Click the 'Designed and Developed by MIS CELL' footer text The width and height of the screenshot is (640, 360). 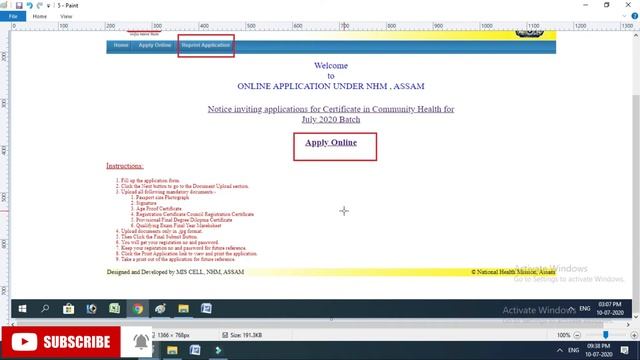175,272
